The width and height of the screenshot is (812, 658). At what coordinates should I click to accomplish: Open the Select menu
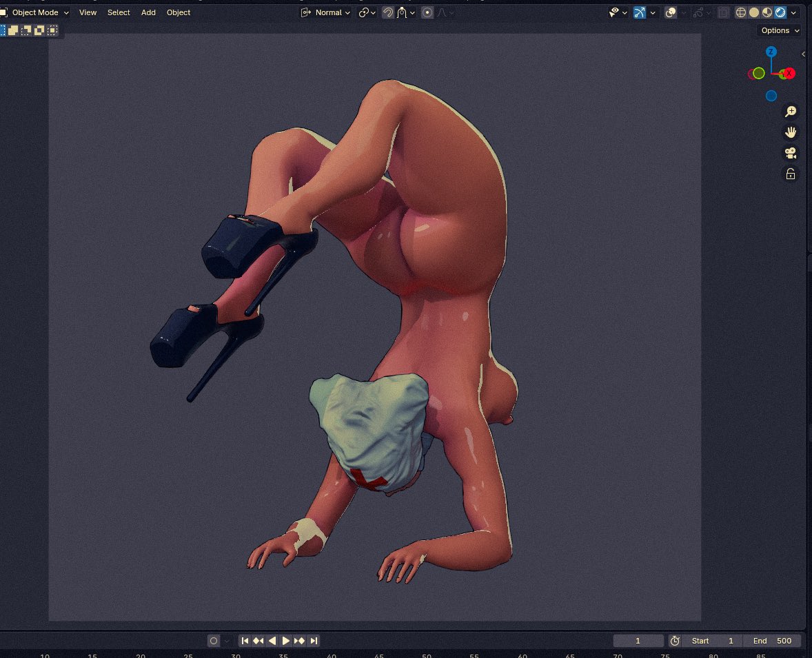(x=119, y=12)
